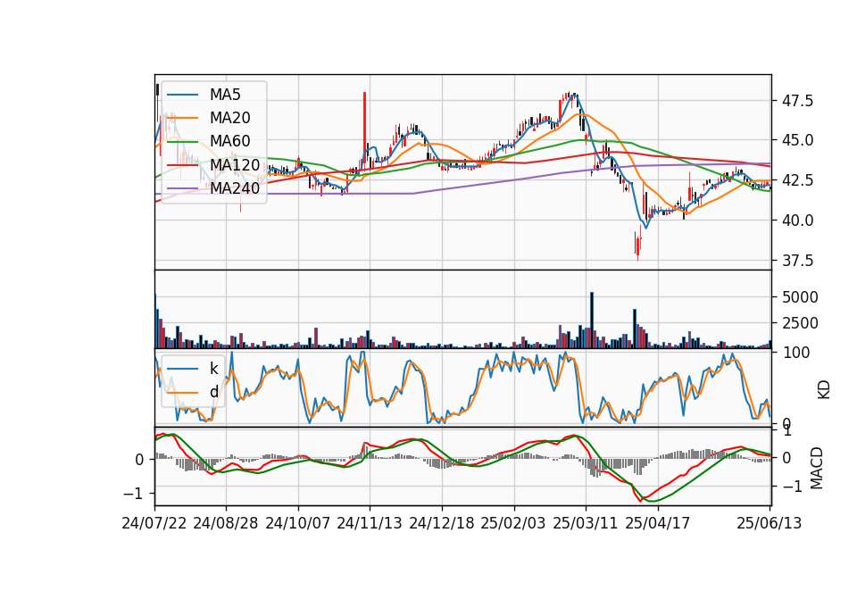This screenshot has width=857, height=616.
Task: Click the MA20 legend label
Action: 229,118
